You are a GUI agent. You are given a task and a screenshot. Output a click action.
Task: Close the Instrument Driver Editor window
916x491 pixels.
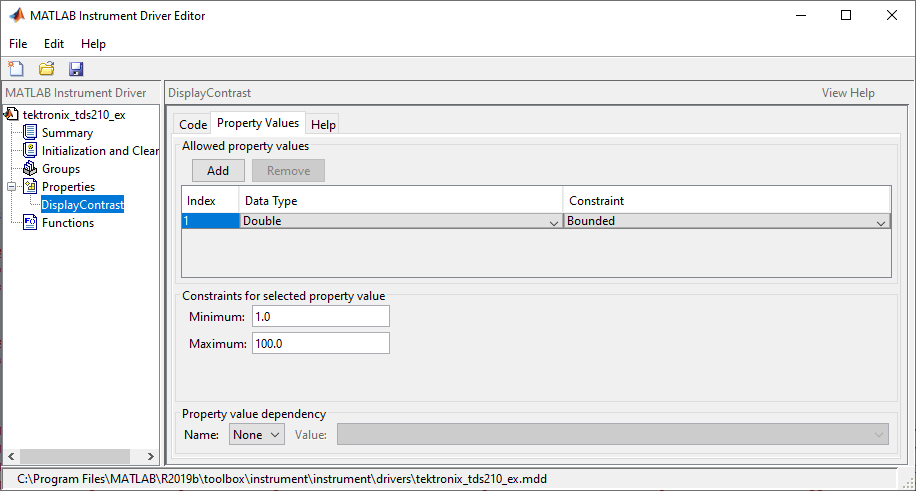pos(891,16)
